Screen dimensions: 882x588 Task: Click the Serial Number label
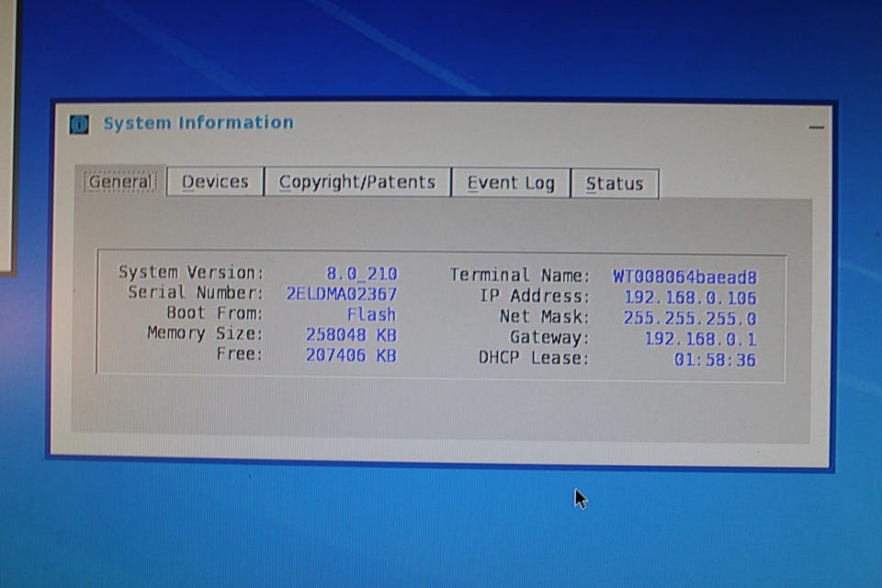tap(195, 292)
